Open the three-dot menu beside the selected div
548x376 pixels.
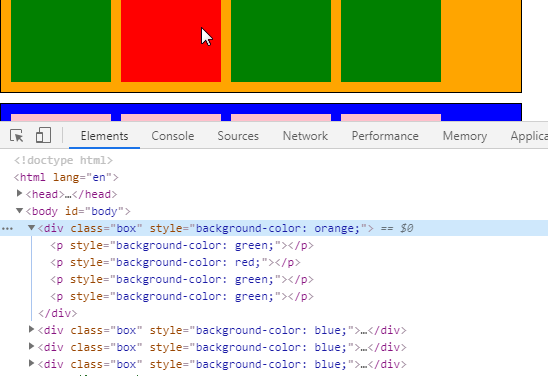pyautogui.click(x=7, y=229)
